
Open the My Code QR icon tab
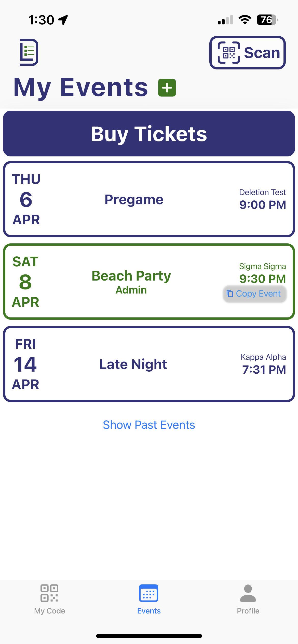(49, 593)
